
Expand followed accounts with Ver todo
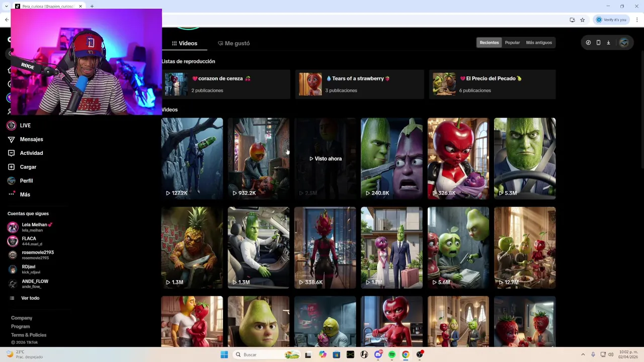tap(30, 298)
